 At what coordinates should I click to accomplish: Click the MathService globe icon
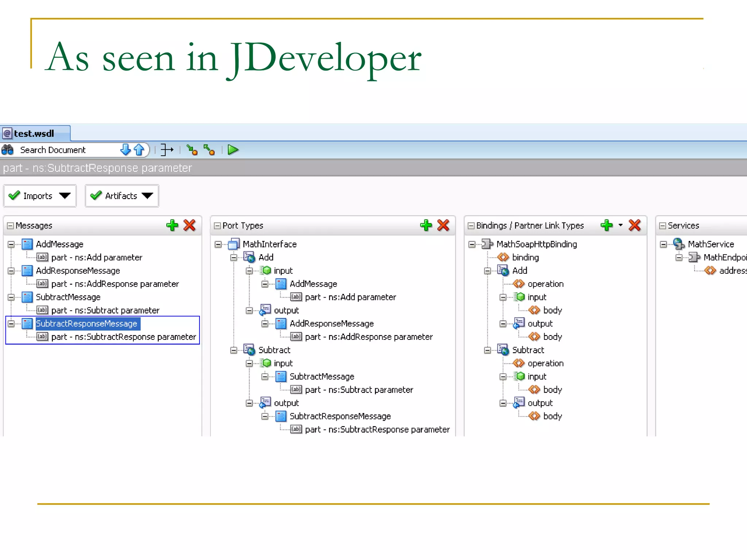tap(679, 244)
